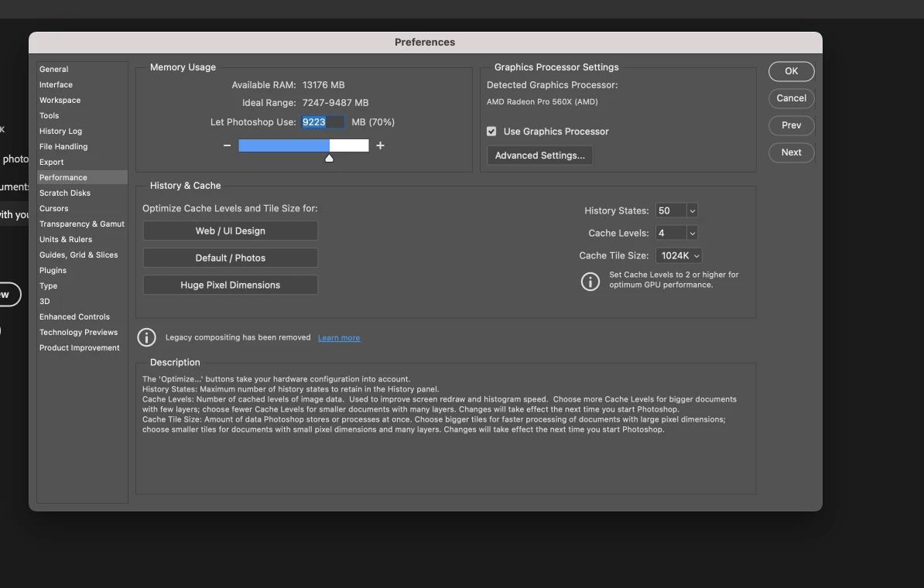Click the plus icon of memory slider
This screenshot has width=924, height=588.
[380, 145]
